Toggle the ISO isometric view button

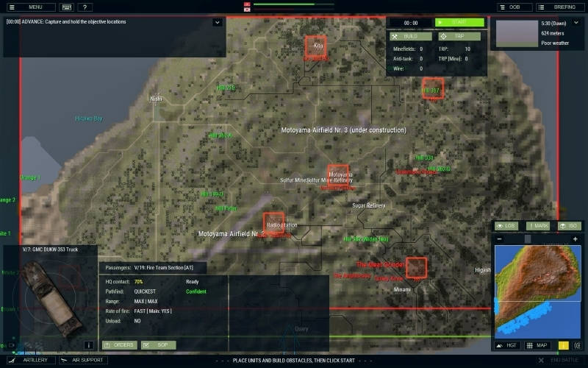click(569, 226)
